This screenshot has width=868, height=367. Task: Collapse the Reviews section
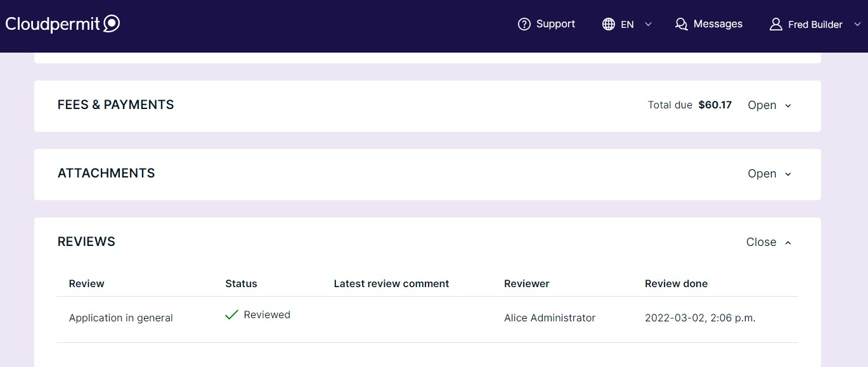[769, 242]
